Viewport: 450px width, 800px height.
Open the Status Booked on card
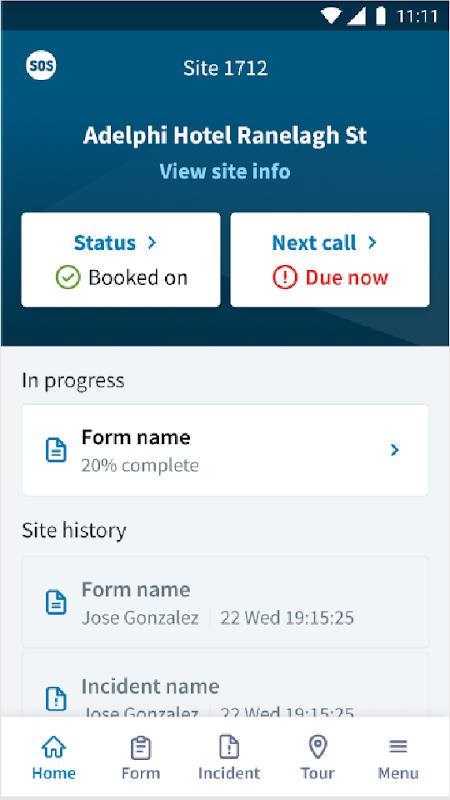tap(121, 260)
